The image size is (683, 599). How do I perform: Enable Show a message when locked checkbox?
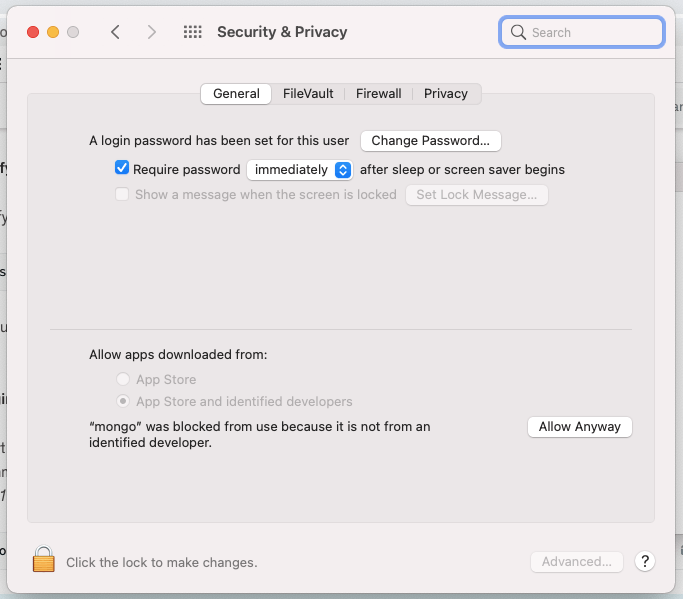click(122, 194)
